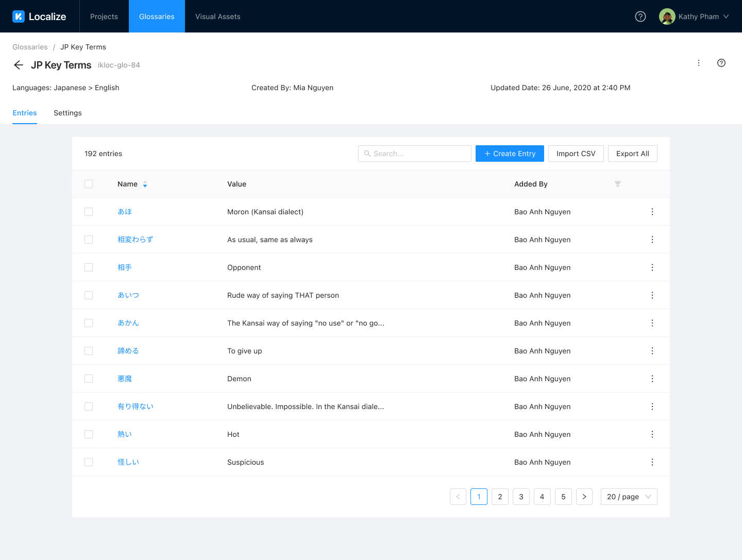Click the Import CSV button

(576, 154)
